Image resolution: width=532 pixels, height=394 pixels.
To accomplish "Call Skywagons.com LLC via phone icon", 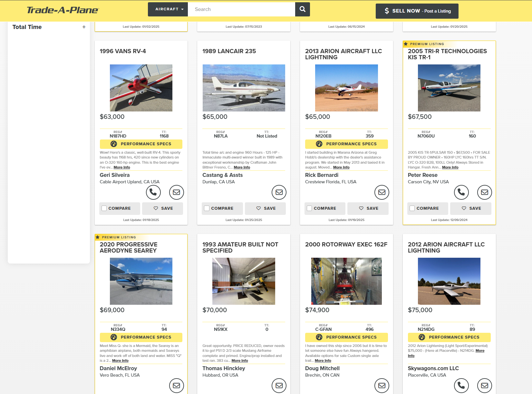I will pos(461,386).
